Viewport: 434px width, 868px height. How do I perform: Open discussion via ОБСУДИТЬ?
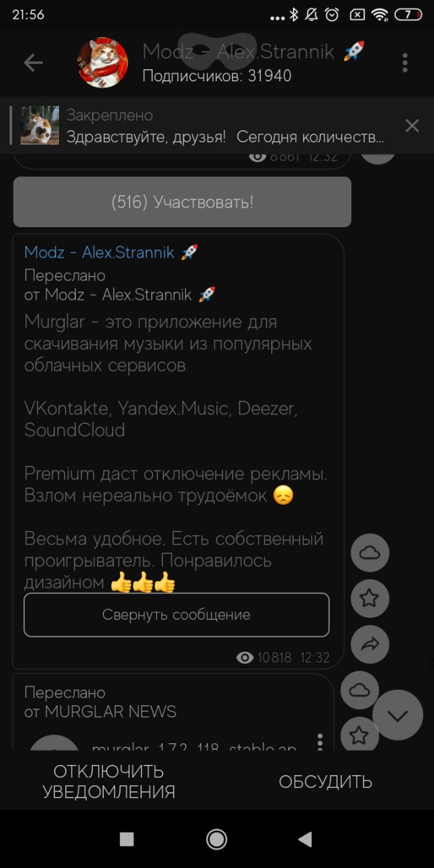[325, 782]
